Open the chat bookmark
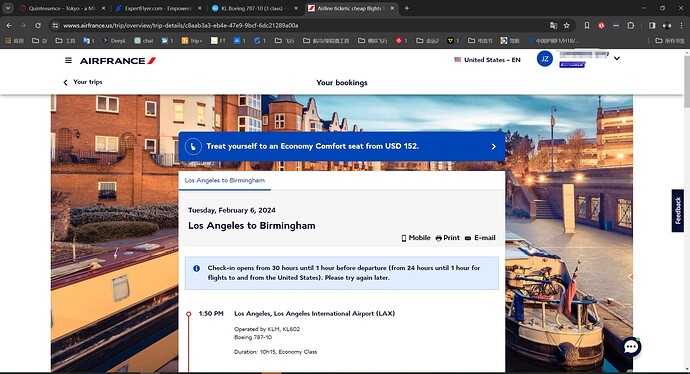Screen dimensions: 690x374 (144, 40)
